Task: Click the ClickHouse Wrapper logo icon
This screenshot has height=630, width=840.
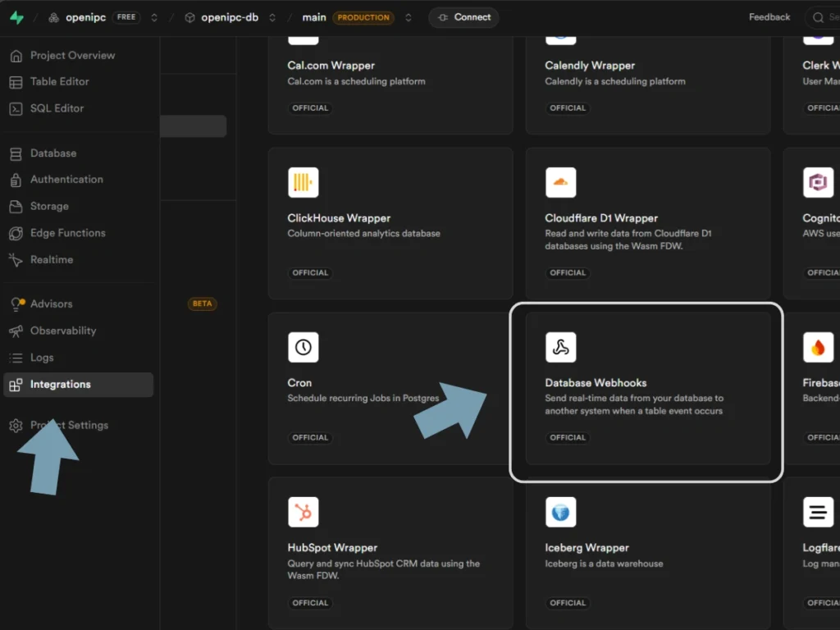Action: [x=304, y=183]
